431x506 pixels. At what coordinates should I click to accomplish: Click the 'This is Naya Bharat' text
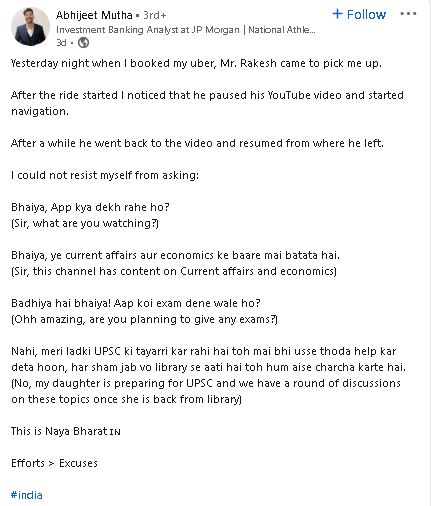pos(59,431)
